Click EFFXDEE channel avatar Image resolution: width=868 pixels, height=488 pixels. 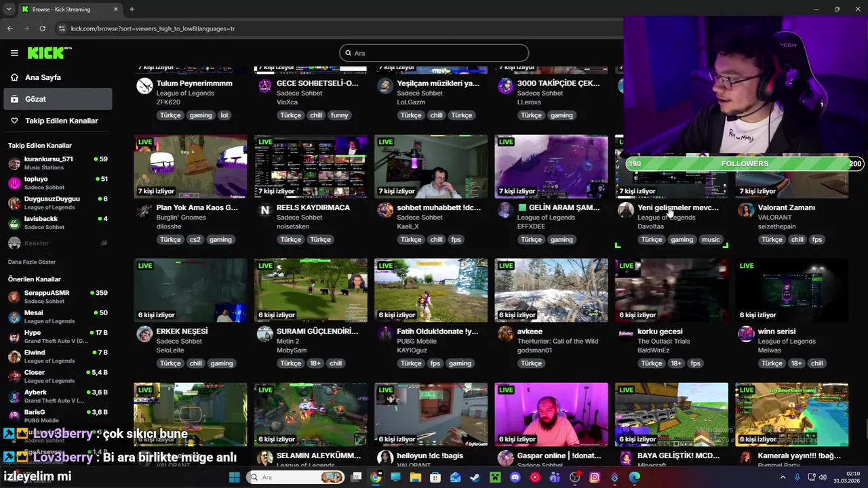click(505, 210)
